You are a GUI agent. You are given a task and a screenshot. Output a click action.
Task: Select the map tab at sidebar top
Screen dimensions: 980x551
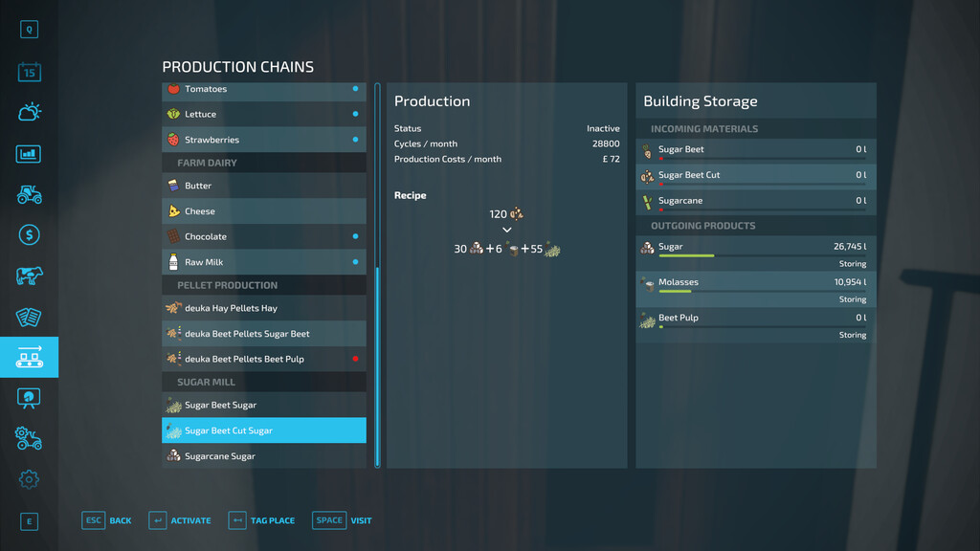[29, 30]
